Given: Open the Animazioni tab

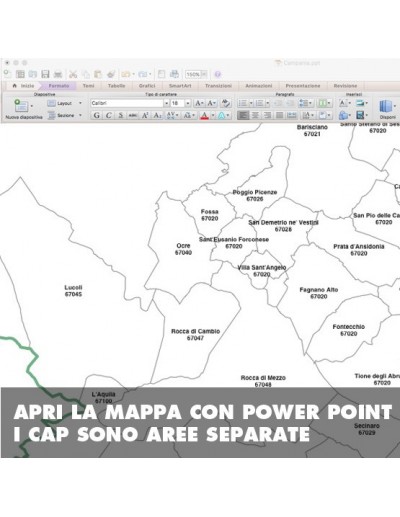Looking at the screenshot, I should 259,86.
